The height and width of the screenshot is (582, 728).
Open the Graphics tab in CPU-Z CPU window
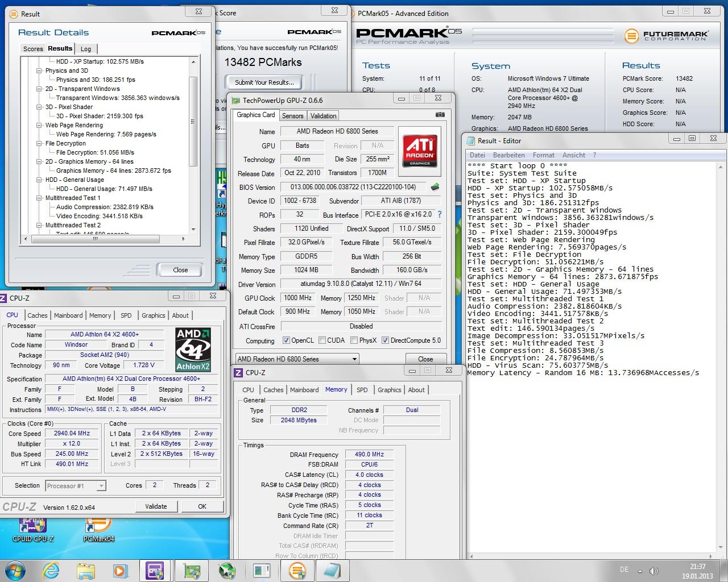[x=154, y=315]
